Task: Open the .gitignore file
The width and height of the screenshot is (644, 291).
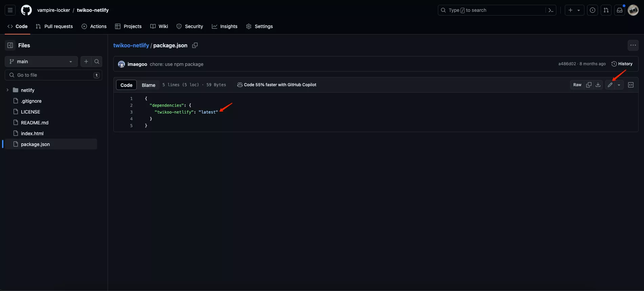Action: [31, 101]
